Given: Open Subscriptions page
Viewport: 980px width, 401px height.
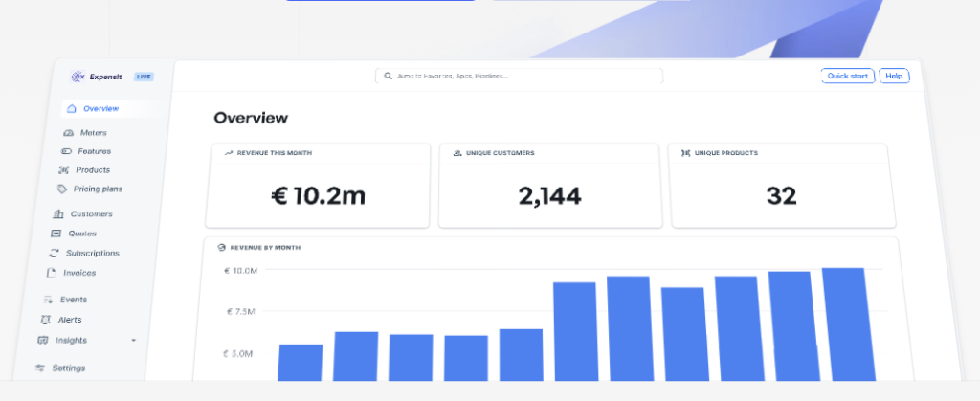Looking at the screenshot, I should [x=93, y=253].
